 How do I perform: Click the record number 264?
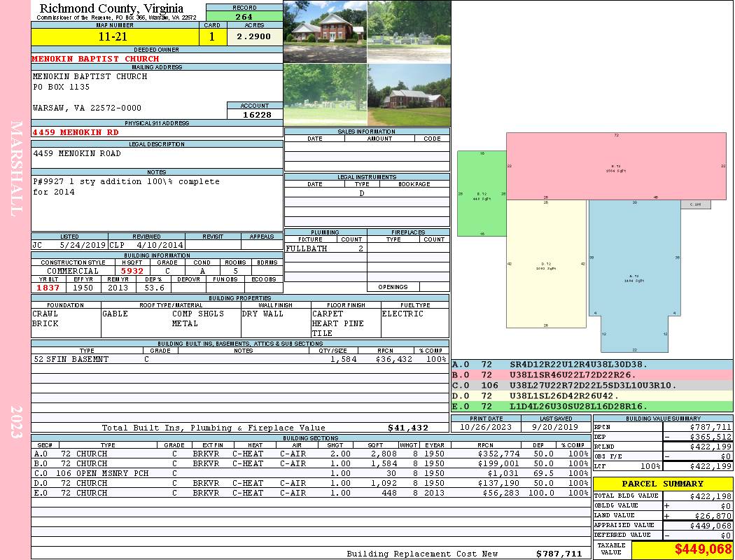[244, 16]
